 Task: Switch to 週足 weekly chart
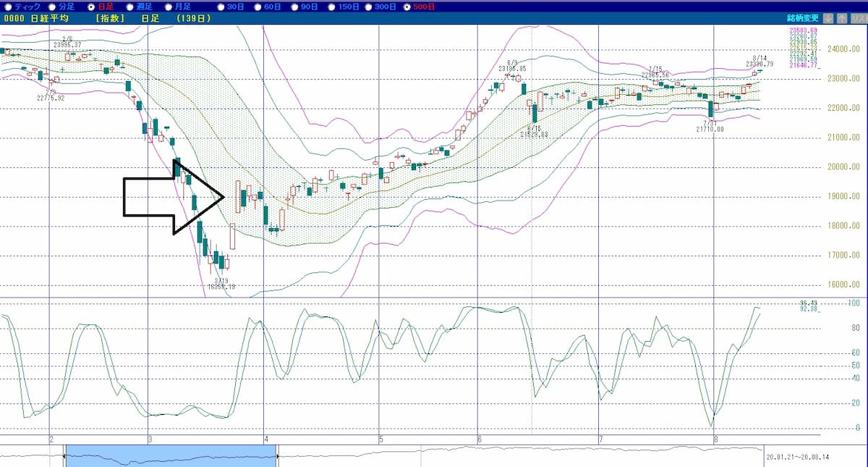click(x=130, y=7)
